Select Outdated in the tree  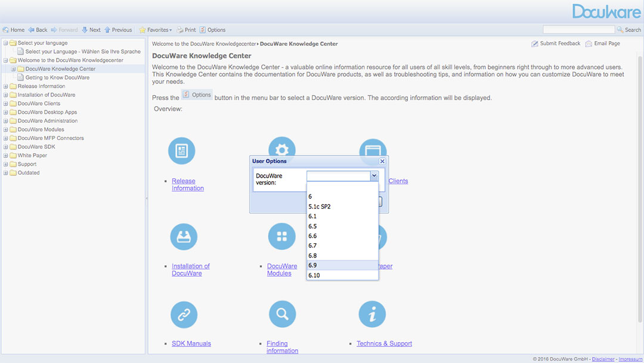(29, 172)
